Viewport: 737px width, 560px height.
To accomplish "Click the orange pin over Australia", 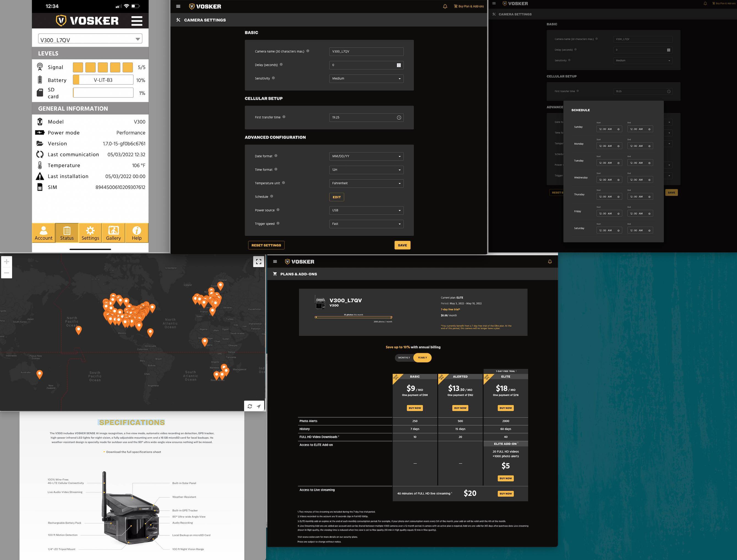I will coord(39,374).
